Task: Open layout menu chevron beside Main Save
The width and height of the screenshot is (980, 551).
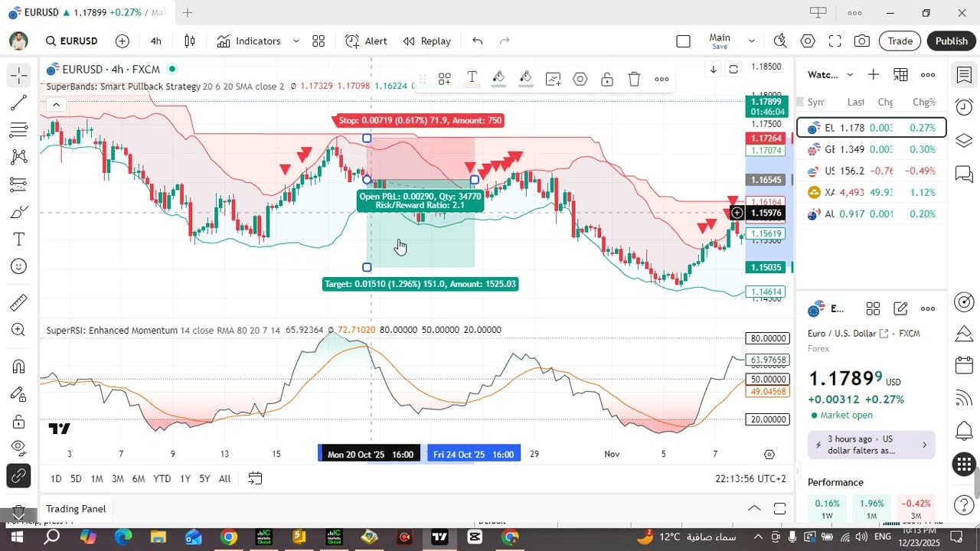Action: [752, 41]
